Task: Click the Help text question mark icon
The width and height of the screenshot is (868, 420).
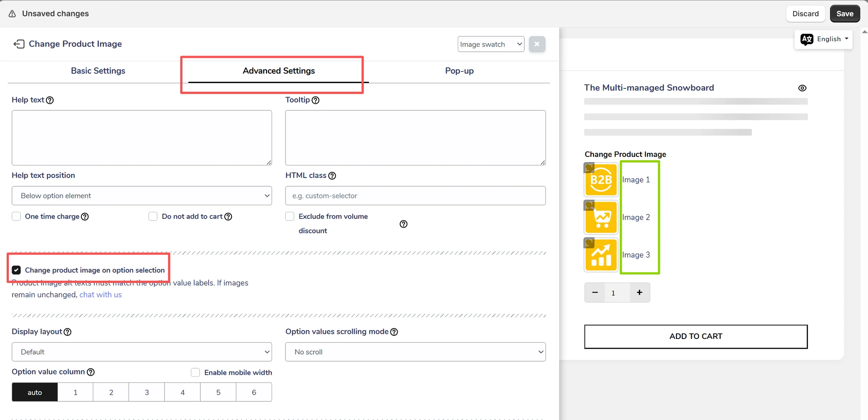Action: click(x=50, y=100)
